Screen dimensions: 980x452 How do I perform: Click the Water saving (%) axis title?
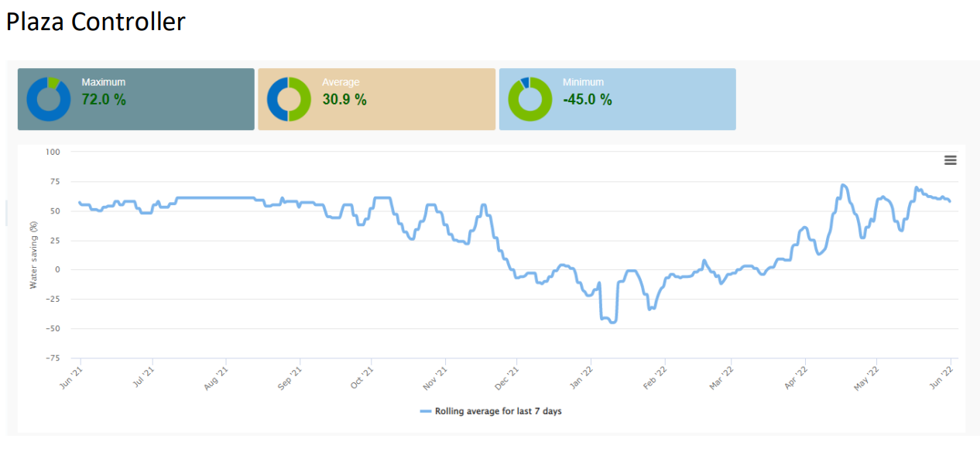tap(33, 255)
